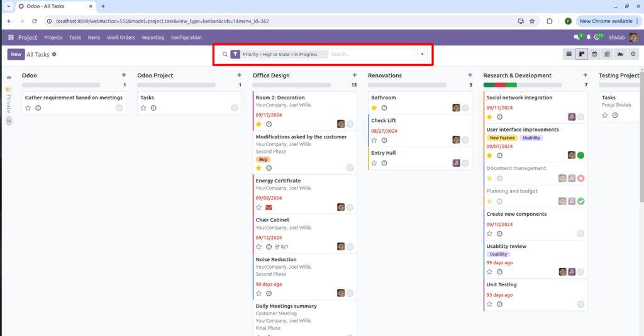
Task: Add a task in Office Design column
Action: (x=354, y=76)
